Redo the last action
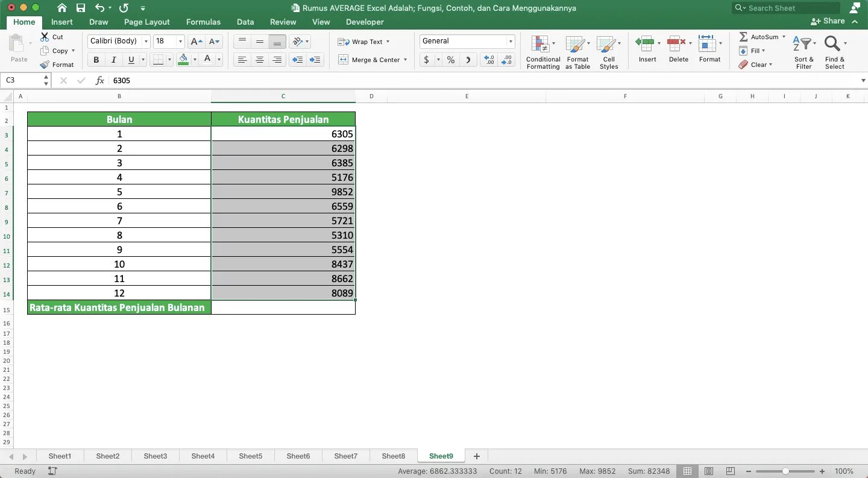This screenshot has height=478, width=868. [x=124, y=8]
